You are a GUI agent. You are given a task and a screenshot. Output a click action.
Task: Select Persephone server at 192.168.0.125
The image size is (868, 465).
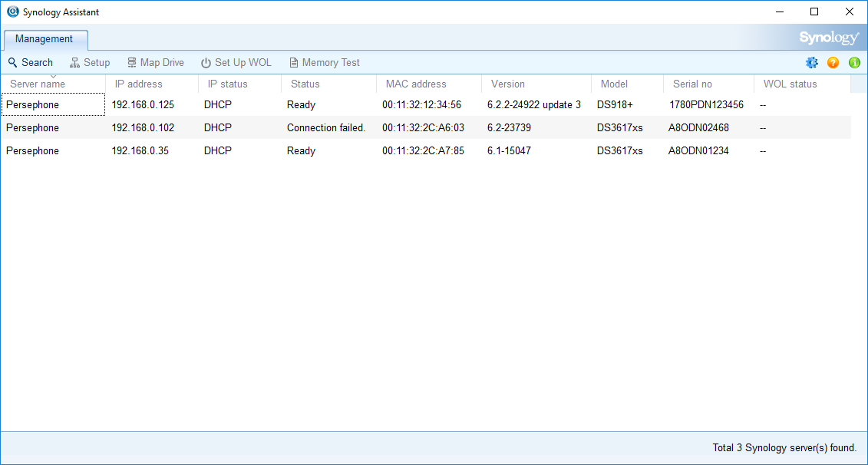tap(33, 104)
